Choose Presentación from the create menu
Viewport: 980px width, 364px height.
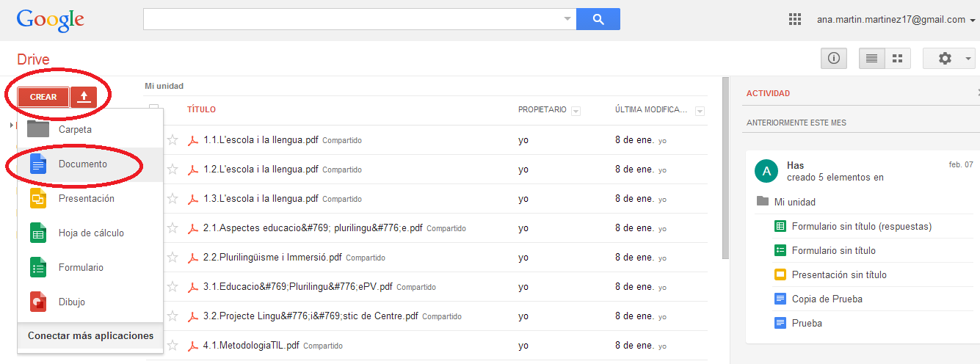coord(87,199)
